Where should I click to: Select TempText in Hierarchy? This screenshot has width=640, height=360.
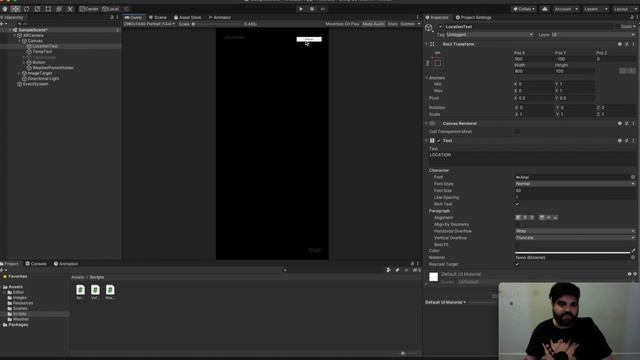[42, 52]
